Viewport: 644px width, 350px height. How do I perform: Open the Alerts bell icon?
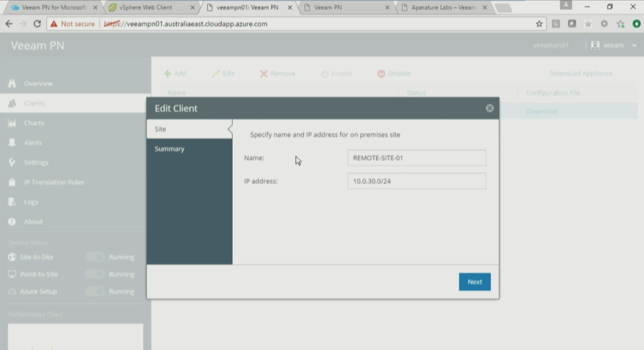coord(12,142)
